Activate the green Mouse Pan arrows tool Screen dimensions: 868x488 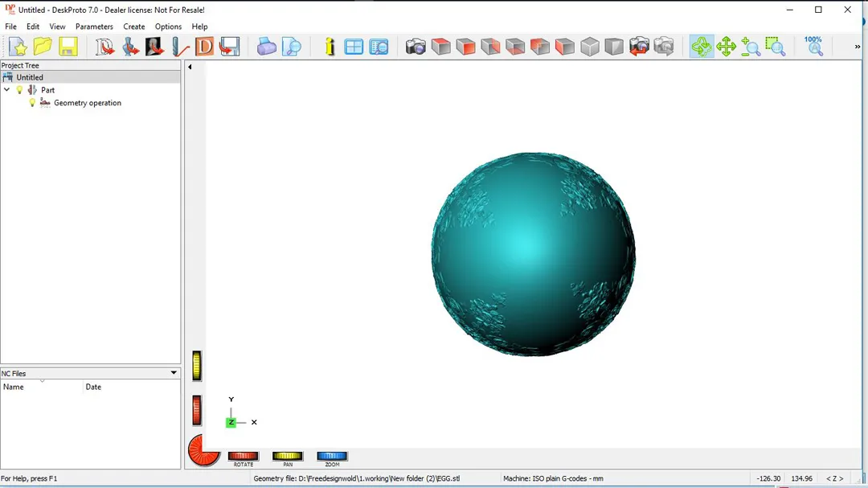(727, 47)
